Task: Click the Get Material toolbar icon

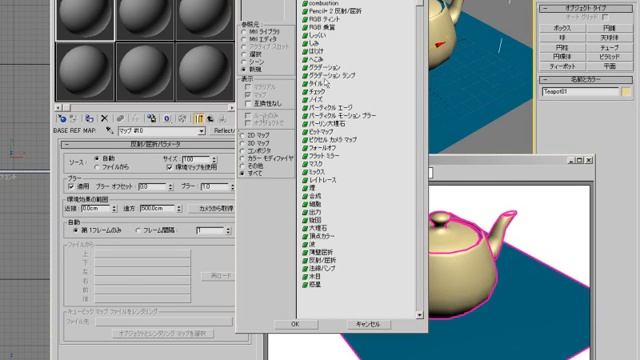Action: 62,118
